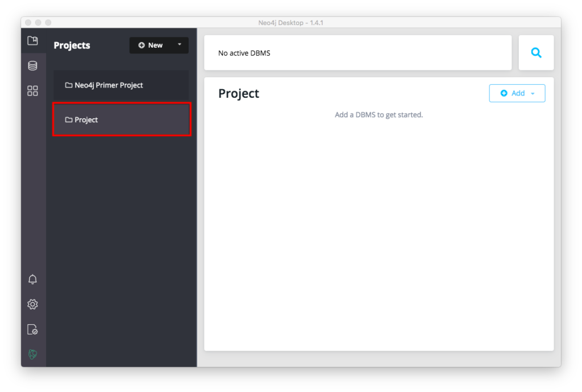
Task: Click the New project button
Action: click(x=151, y=45)
